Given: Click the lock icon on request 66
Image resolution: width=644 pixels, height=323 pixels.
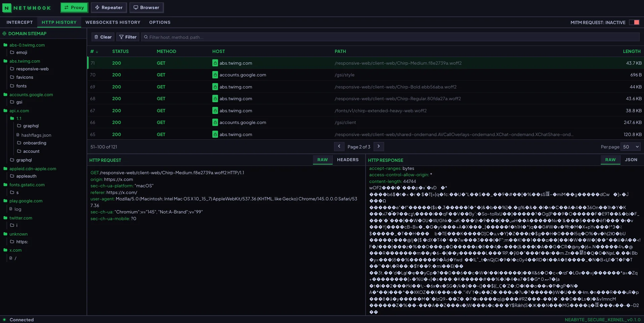Looking at the screenshot, I should (215, 122).
